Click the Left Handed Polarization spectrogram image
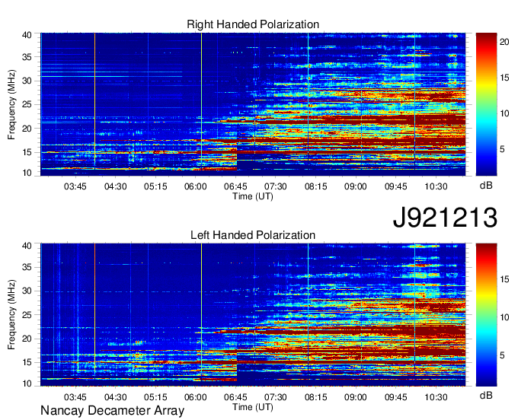The width and height of the screenshot is (518, 420). click(253, 315)
